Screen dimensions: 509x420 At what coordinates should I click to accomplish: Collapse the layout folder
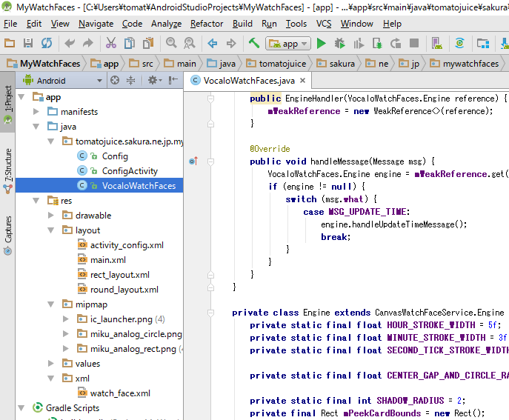(52, 230)
